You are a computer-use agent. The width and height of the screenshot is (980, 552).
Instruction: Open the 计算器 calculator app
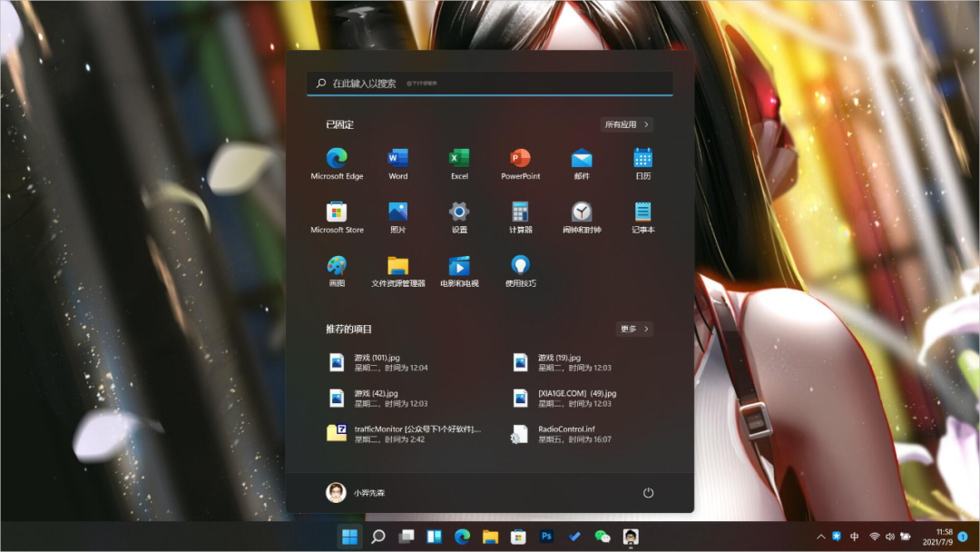pyautogui.click(x=520, y=217)
